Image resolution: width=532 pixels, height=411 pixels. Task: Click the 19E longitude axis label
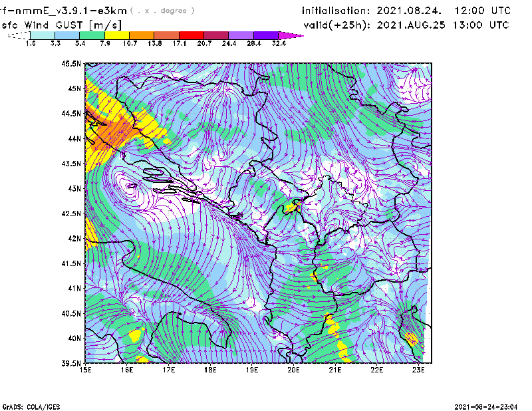tap(253, 370)
